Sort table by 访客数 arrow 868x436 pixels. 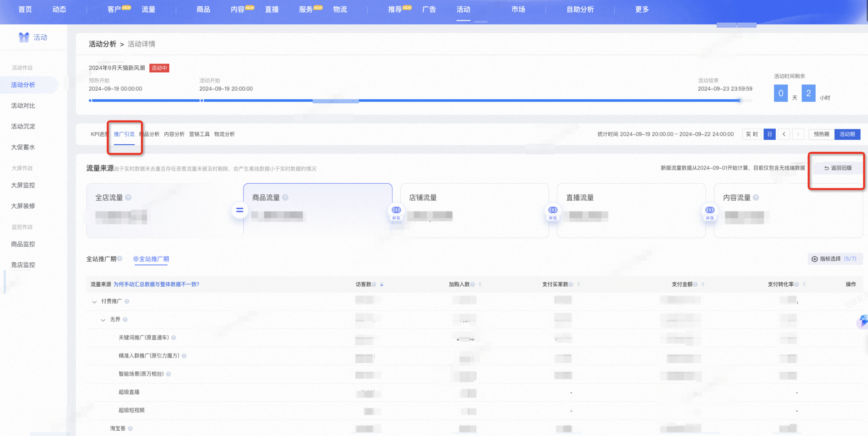click(x=382, y=284)
